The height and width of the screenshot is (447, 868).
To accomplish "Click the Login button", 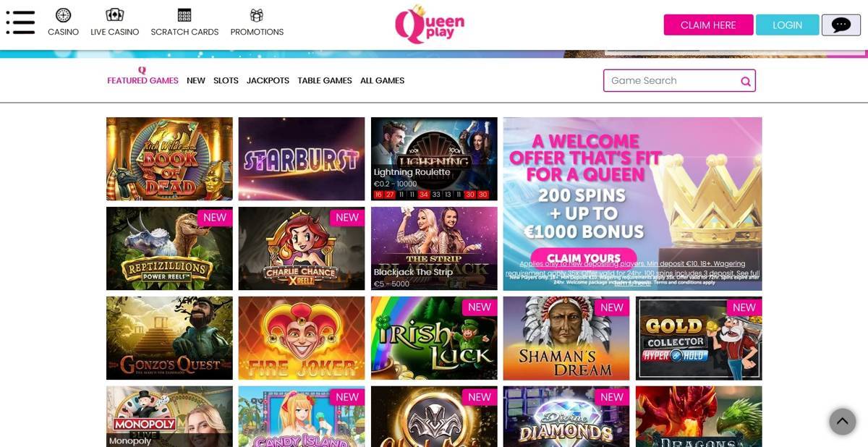I will click(787, 25).
